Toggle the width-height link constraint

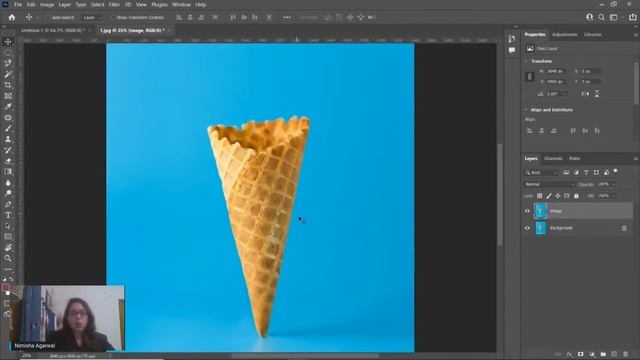(530, 77)
